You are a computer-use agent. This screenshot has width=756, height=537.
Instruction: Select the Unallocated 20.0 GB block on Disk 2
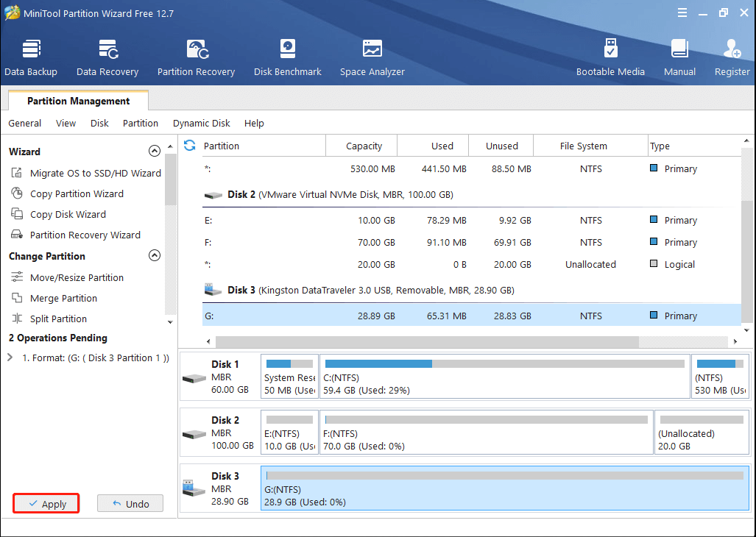click(x=702, y=432)
